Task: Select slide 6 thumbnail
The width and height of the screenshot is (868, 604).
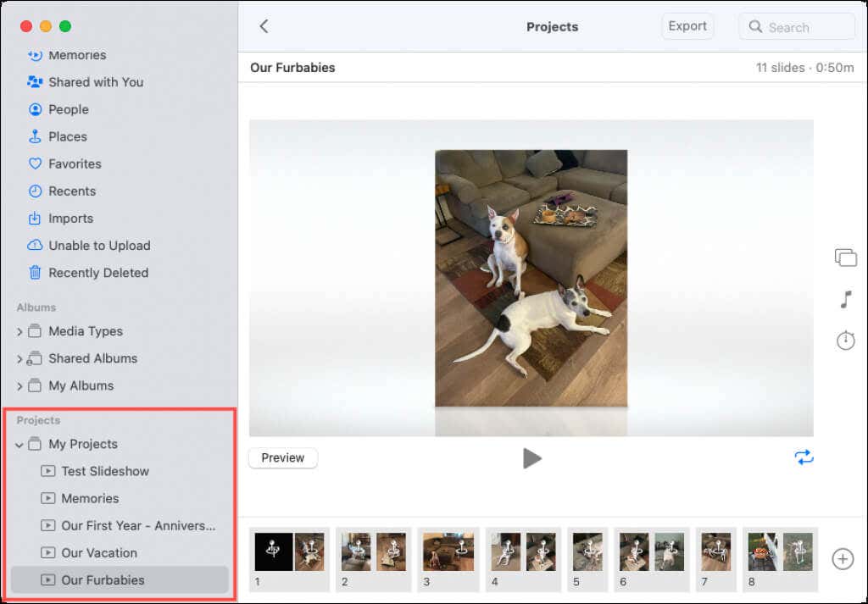Action: coord(652,558)
